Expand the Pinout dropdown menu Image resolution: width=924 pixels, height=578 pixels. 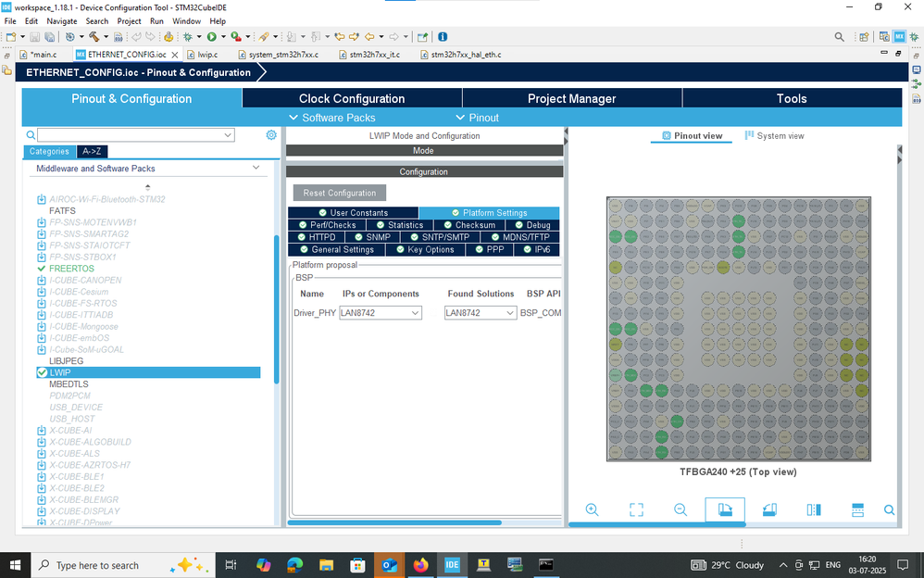coord(478,118)
